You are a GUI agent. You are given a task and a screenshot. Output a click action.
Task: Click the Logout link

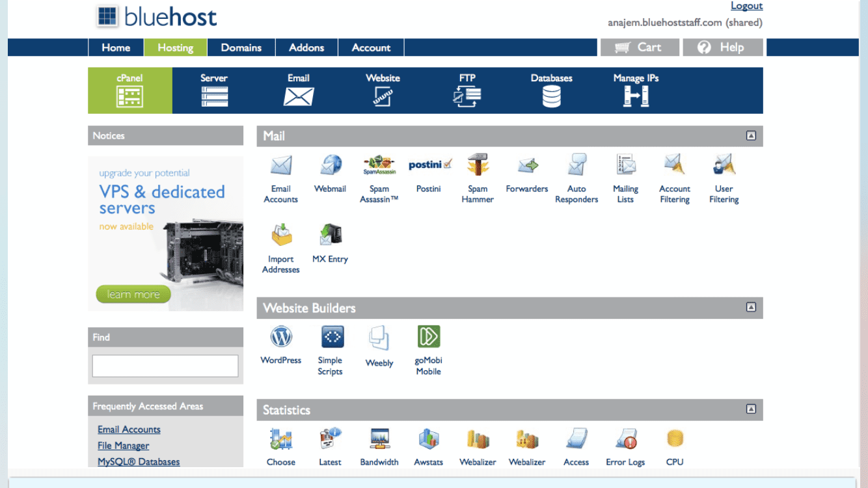tap(746, 6)
